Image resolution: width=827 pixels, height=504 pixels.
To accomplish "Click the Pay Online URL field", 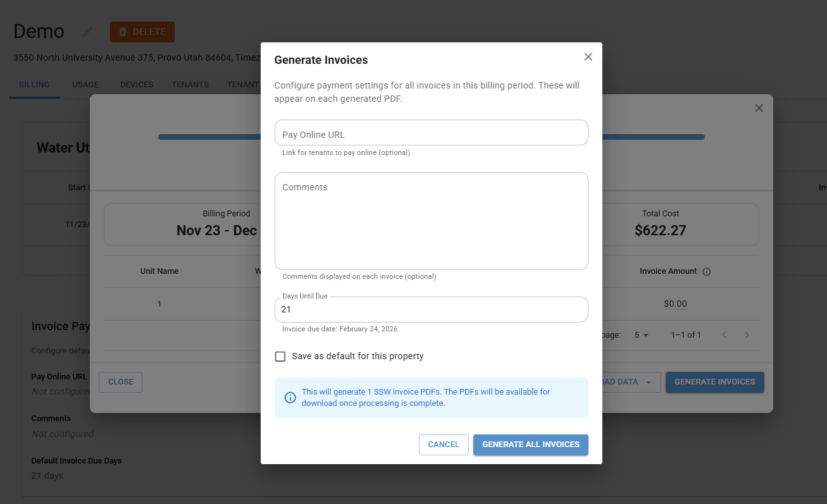I will tap(431, 133).
